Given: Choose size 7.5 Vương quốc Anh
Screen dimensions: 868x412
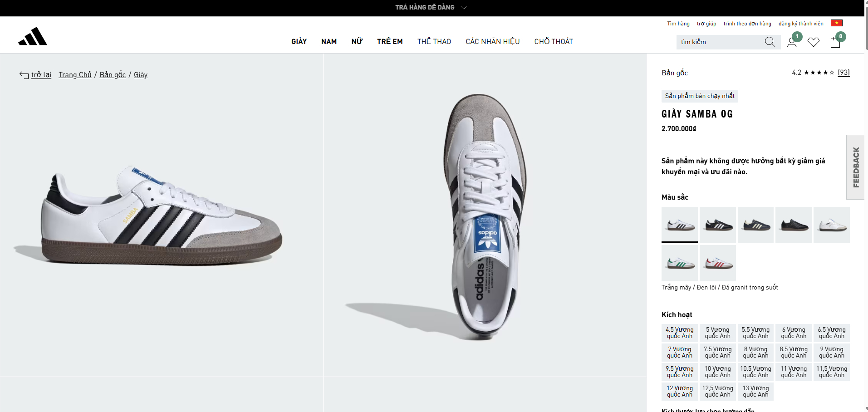Looking at the screenshot, I should 718,353.
